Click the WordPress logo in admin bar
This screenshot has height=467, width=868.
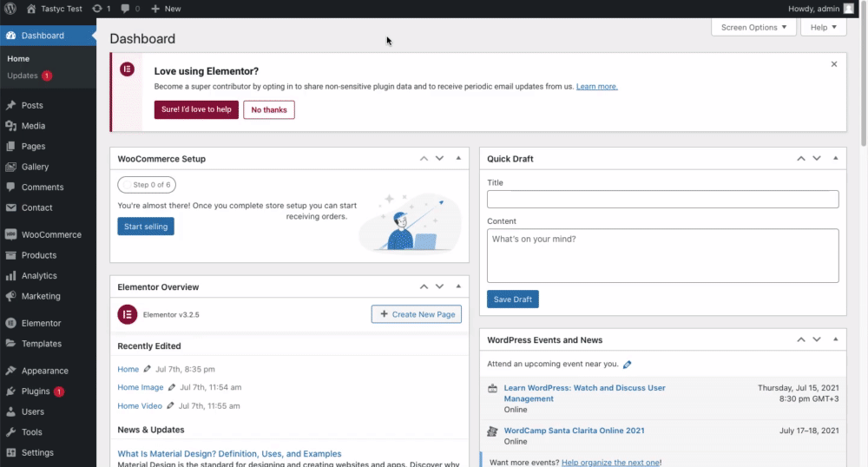coord(10,9)
